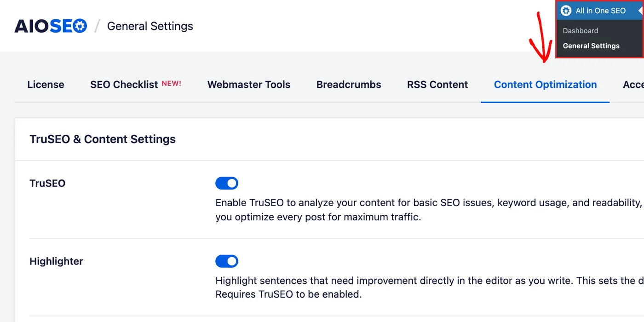Select General Settings in the sidebar submenu
Image resolution: width=644 pixels, height=322 pixels.
(591, 46)
